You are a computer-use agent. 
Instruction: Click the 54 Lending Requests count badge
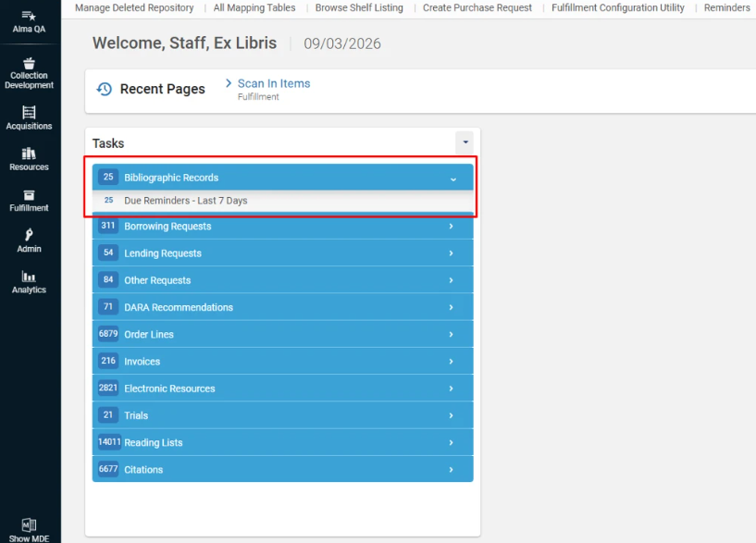pos(108,253)
